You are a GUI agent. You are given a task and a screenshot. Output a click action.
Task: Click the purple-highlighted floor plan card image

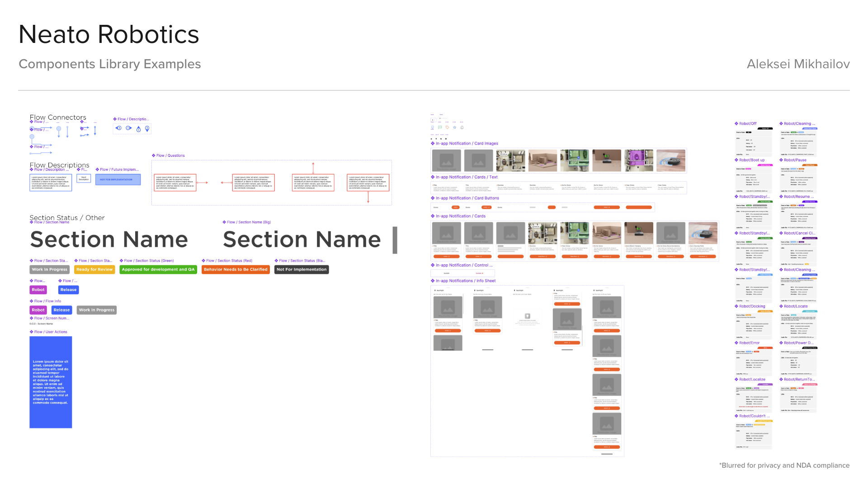click(x=639, y=160)
